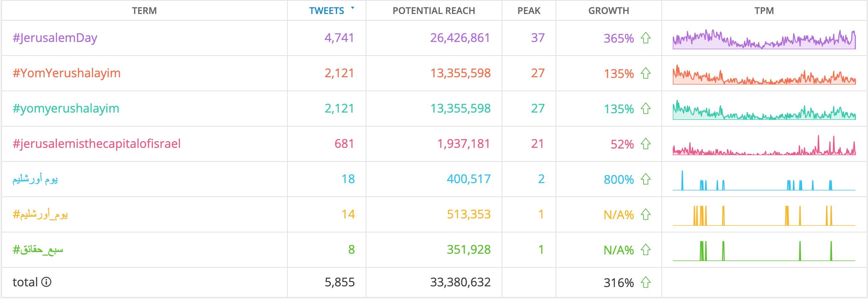Click the sort arrow beside TWEETS header
The width and height of the screenshot is (868, 299).
click(x=352, y=8)
